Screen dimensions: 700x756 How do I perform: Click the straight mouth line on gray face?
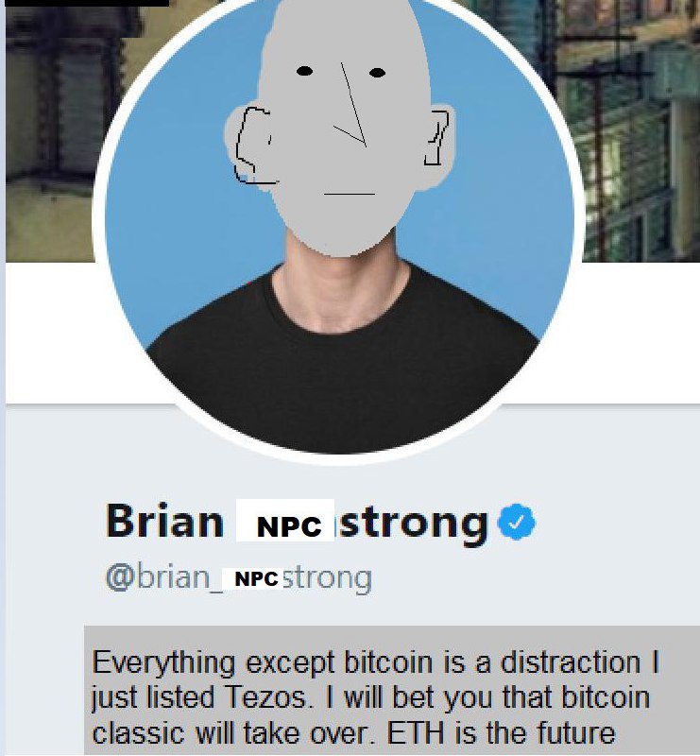[350, 194]
